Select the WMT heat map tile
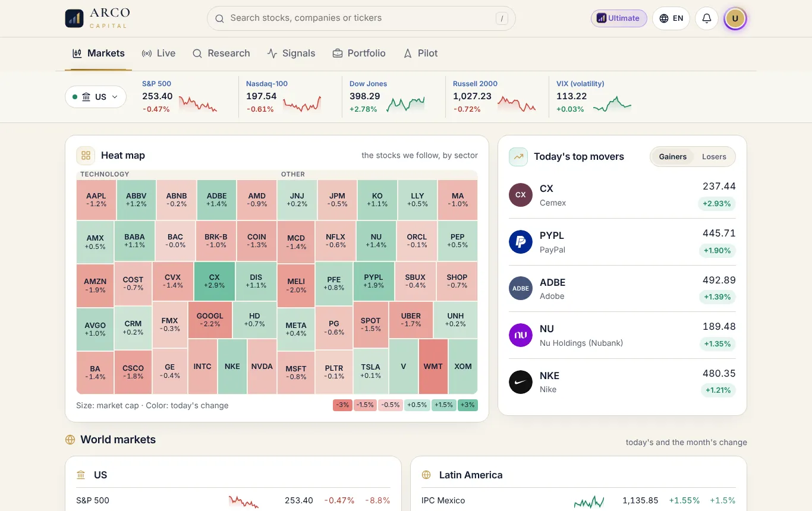Viewport: 812px width, 511px height. 433,367
